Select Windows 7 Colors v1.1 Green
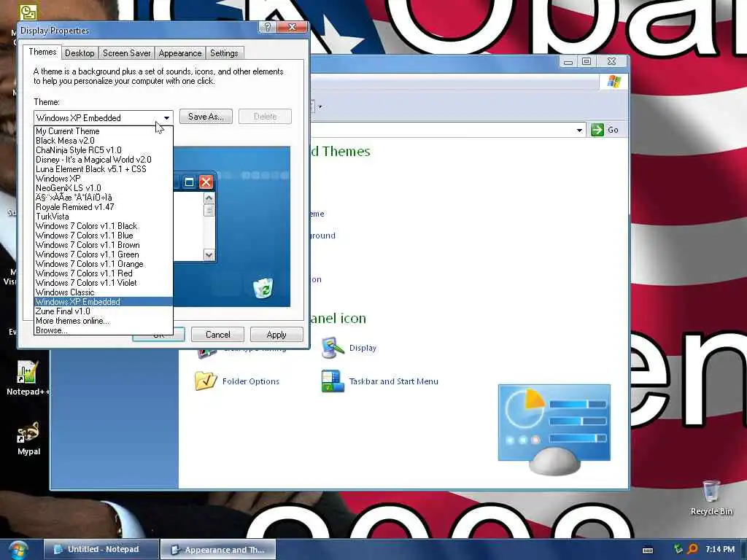This screenshot has width=747, height=560. 104,254
